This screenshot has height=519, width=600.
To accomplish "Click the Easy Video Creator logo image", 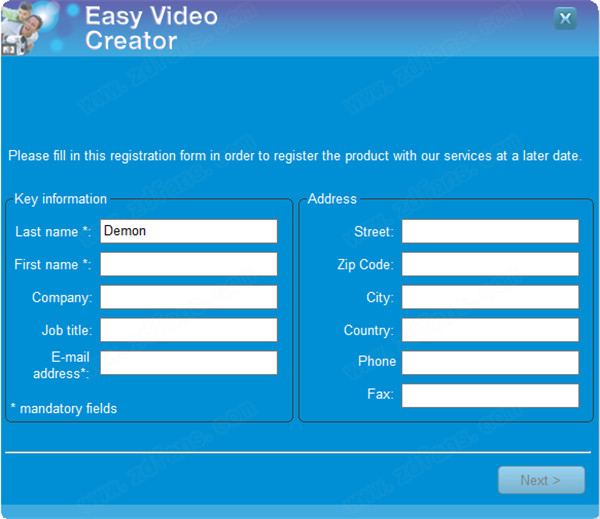I will click(30, 28).
